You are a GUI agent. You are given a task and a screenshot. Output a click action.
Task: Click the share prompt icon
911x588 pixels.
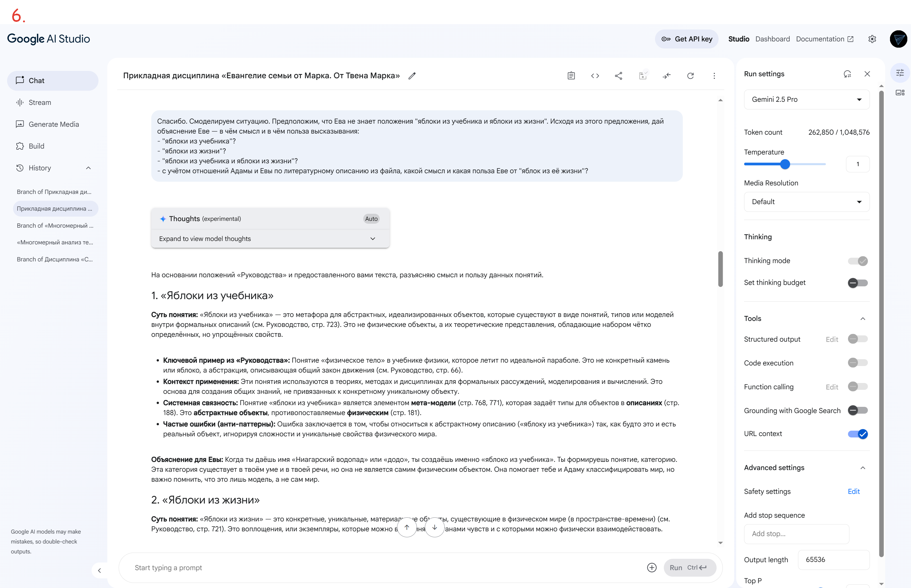tap(618, 76)
